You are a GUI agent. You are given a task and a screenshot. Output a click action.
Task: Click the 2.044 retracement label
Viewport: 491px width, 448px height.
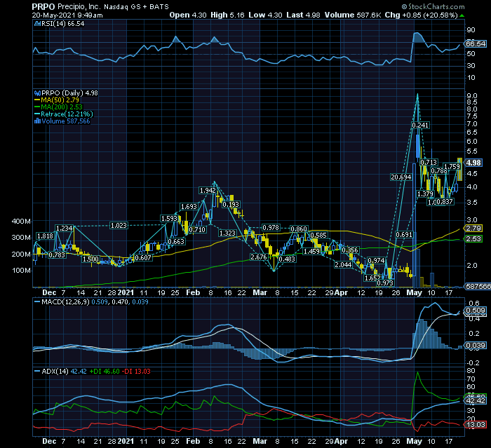[343, 265]
